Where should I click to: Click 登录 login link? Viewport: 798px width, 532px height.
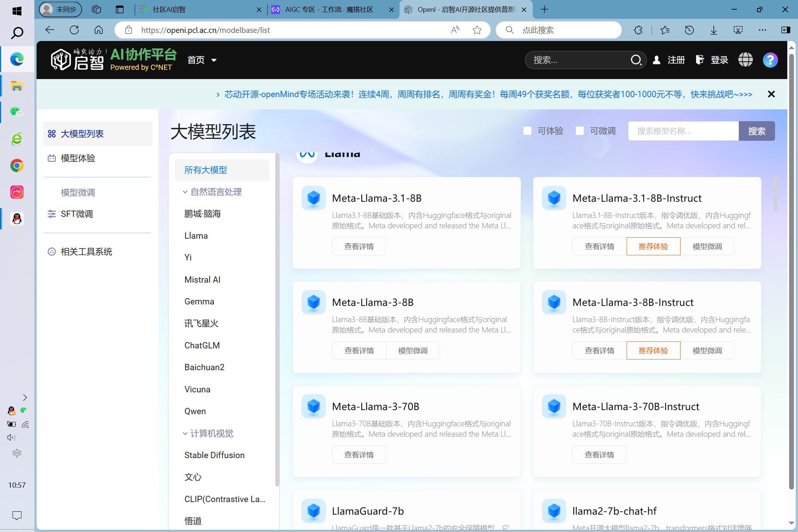[x=719, y=60]
